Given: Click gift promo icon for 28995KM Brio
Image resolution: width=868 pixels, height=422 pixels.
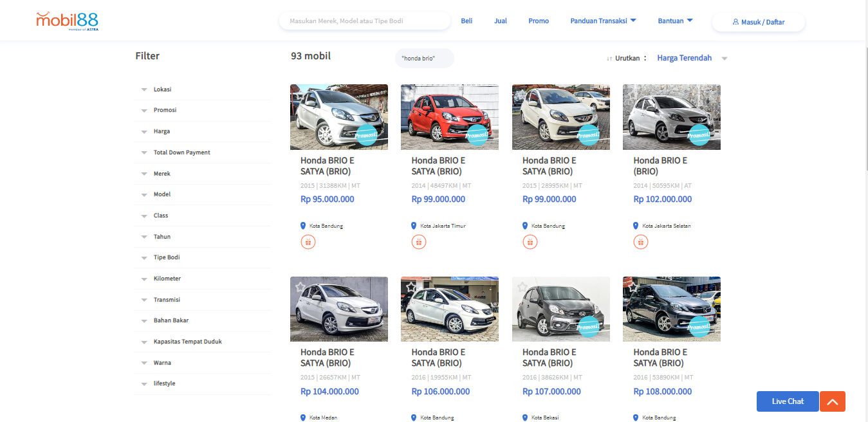Looking at the screenshot, I should click(530, 242).
